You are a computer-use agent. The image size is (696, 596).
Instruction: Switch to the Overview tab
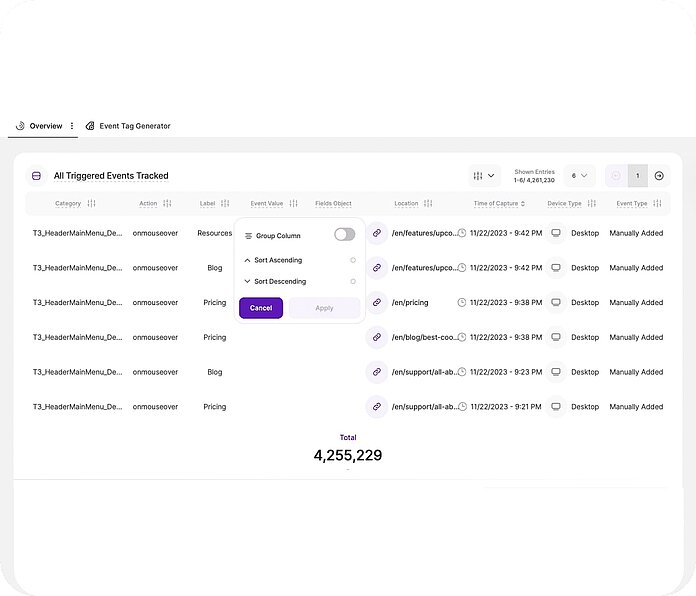pos(45,126)
